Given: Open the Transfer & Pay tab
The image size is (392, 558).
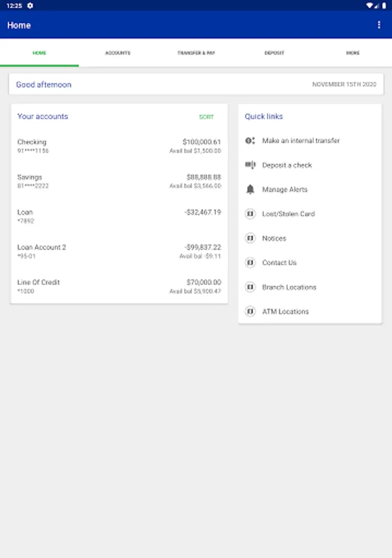Looking at the screenshot, I should coord(196,53).
